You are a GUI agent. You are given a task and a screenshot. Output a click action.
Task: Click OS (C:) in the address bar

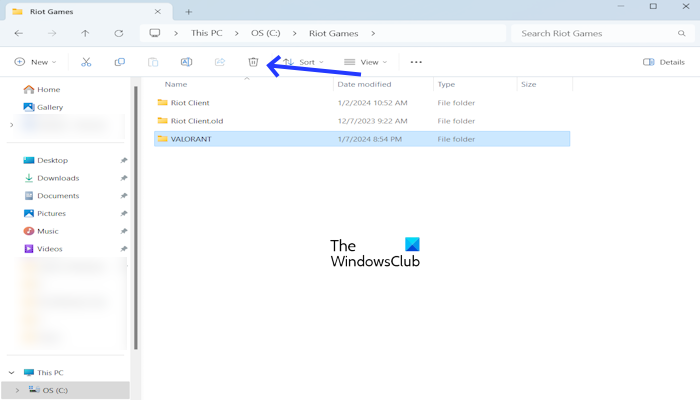click(266, 33)
